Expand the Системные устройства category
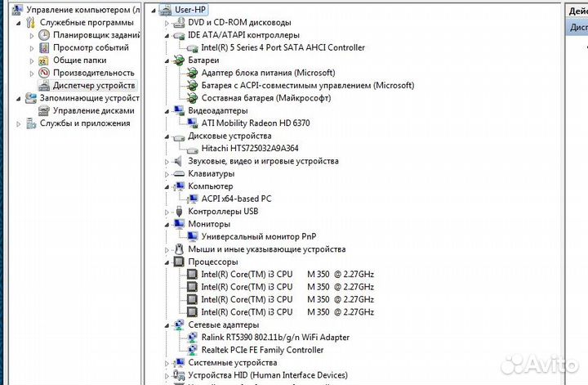This screenshot has width=588, height=385. 167,363
